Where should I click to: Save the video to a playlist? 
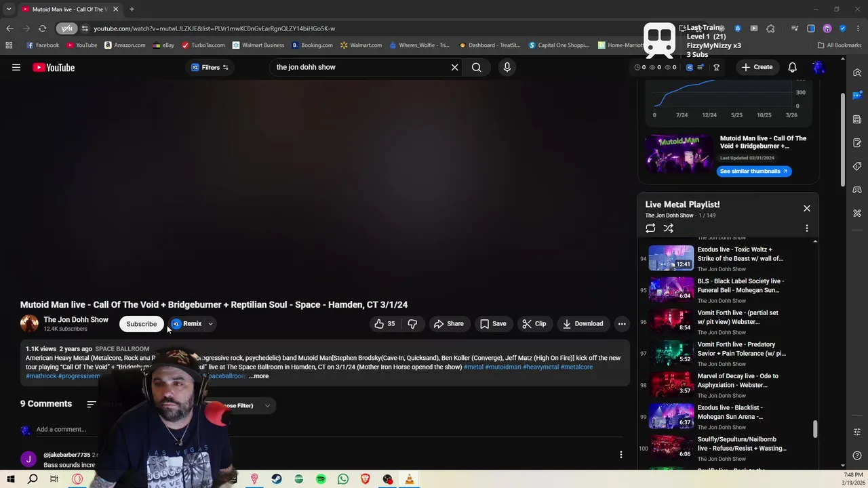click(x=493, y=323)
